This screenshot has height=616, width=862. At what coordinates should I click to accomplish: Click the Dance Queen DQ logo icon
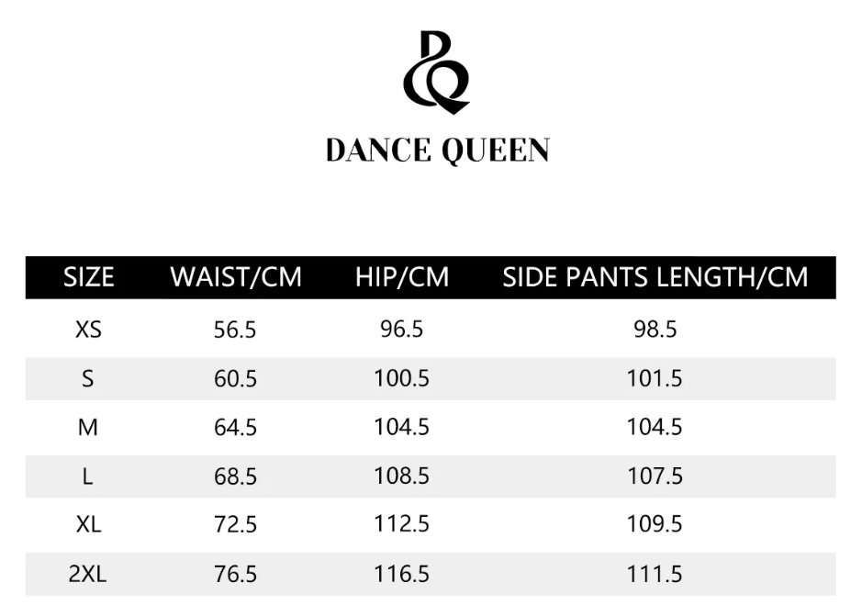coord(436,72)
